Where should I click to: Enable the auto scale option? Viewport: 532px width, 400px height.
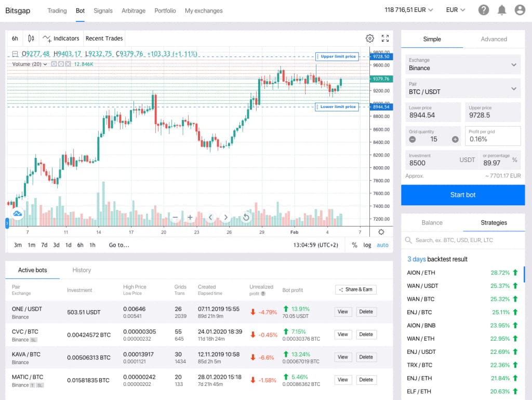point(383,245)
